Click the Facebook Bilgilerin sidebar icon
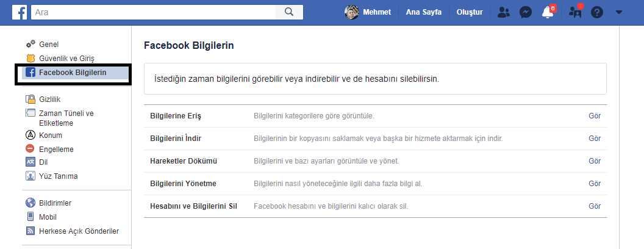The image size is (644, 249). coord(30,73)
